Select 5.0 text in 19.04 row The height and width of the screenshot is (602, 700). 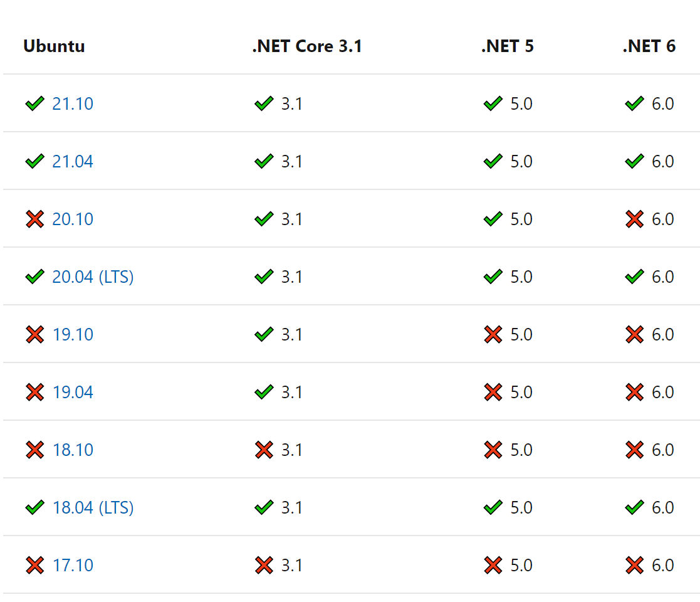[x=521, y=392]
